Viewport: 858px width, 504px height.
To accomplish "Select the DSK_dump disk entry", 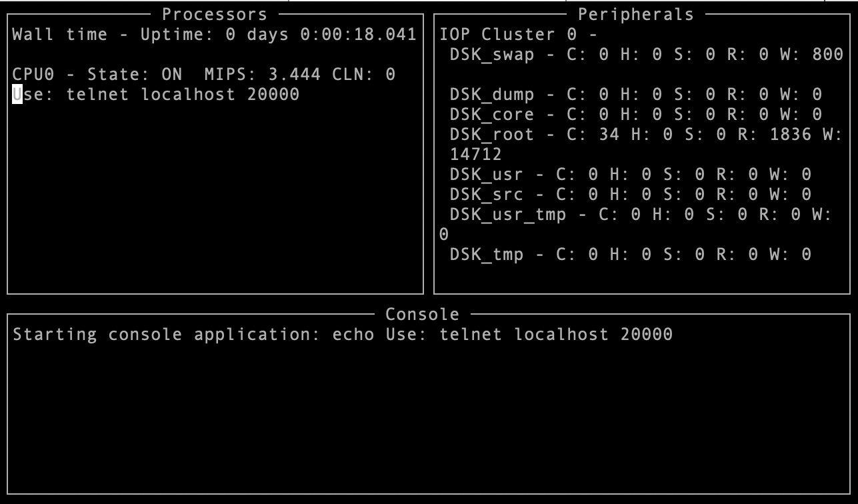I will (x=636, y=94).
